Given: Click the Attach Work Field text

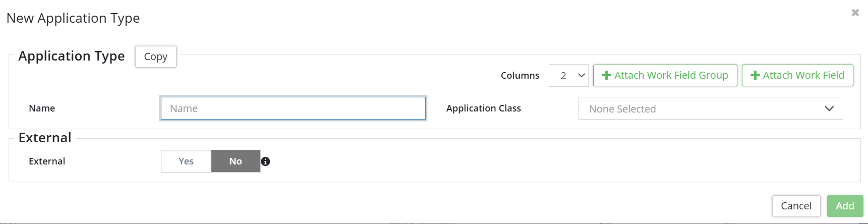Looking at the screenshot, I should pos(803,75).
